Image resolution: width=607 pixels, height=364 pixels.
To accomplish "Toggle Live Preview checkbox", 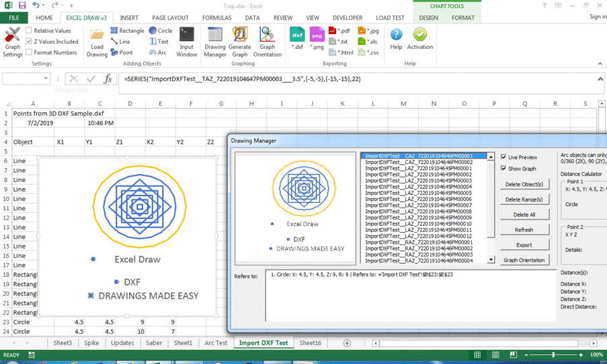I will tap(503, 157).
